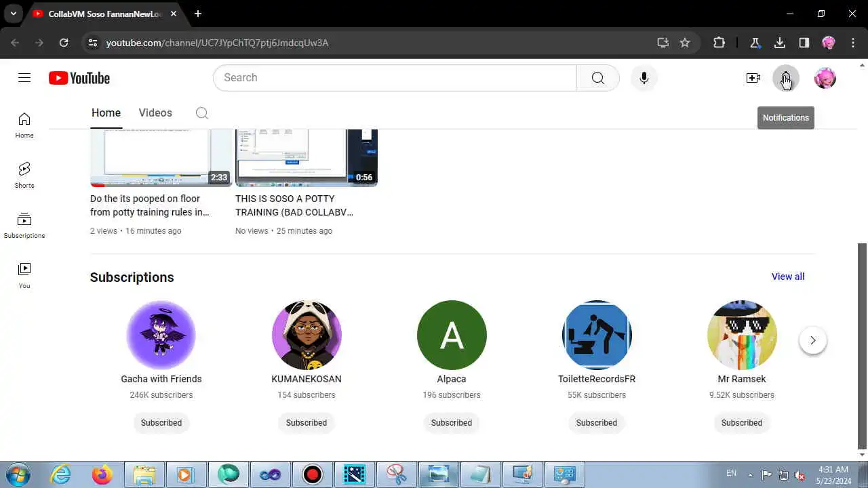The width and height of the screenshot is (868, 488).
Task: Switch to the channel Videos tab
Action: [155, 113]
